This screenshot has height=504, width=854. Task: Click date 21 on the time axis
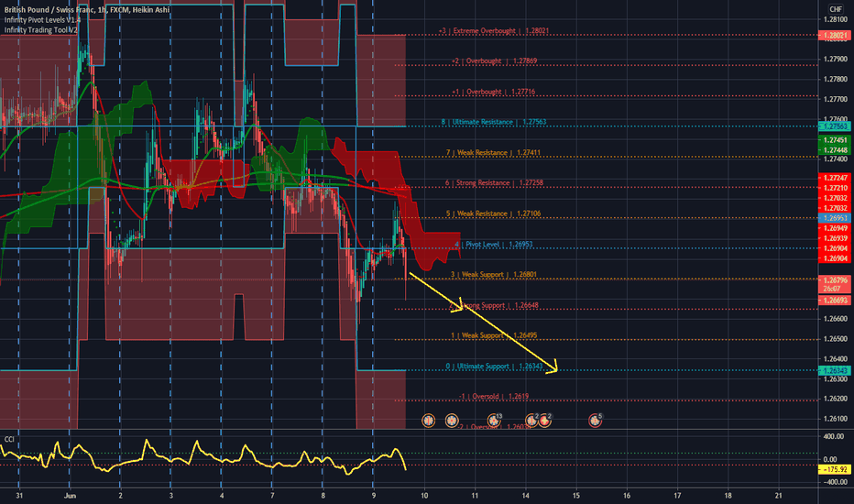pyautogui.click(x=778, y=496)
